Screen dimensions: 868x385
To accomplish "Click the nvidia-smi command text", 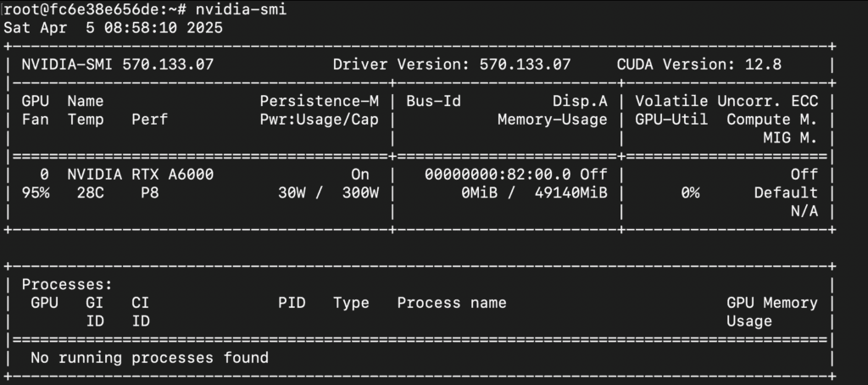I will tap(241, 9).
